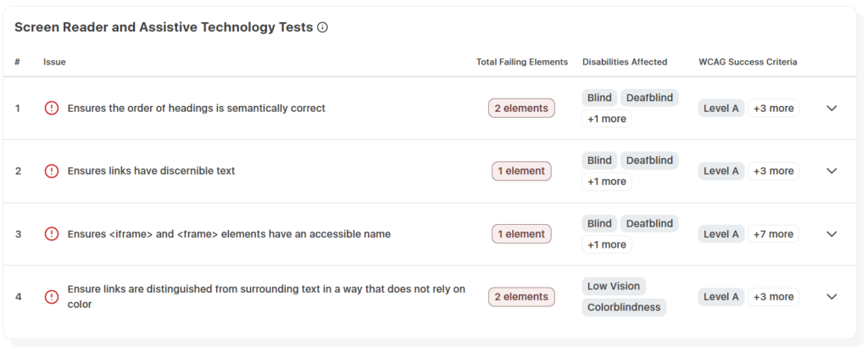Open 'Ensures links have discernible text' issue

coord(151,171)
